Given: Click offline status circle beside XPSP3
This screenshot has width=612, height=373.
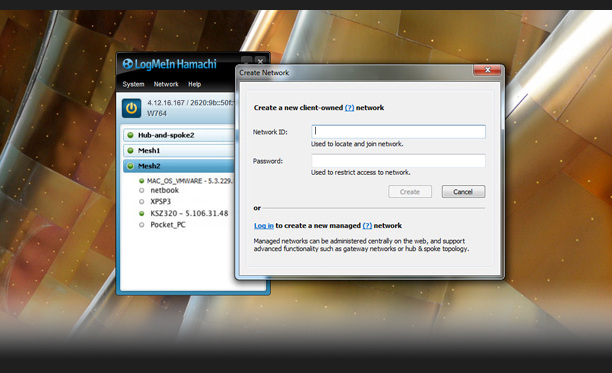Looking at the screenshot, I should [142, 201].
